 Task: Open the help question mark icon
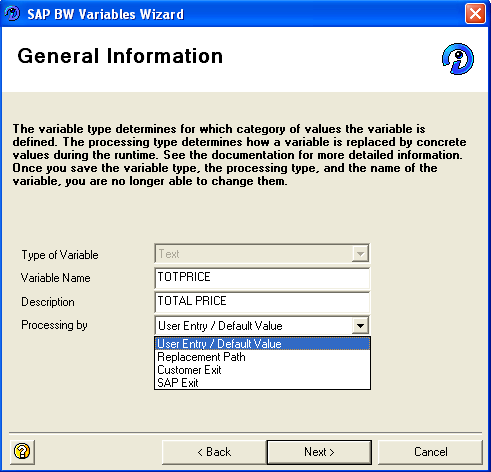point(22,452)
